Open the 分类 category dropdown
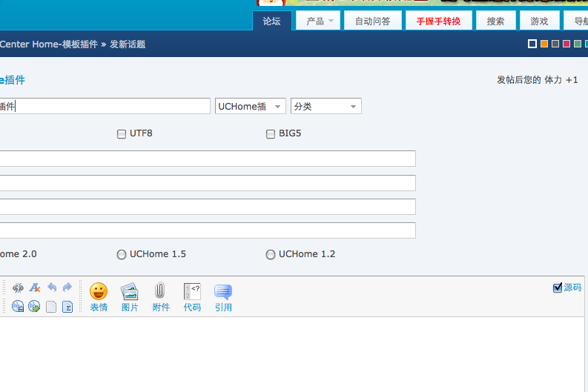588x392 pixels. 326,106
